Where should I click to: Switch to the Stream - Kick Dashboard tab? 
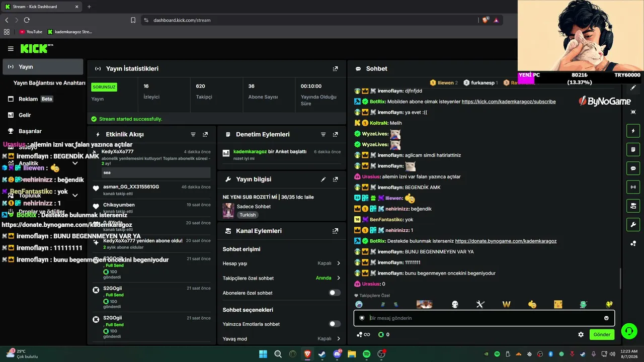(x=42, y=7)
